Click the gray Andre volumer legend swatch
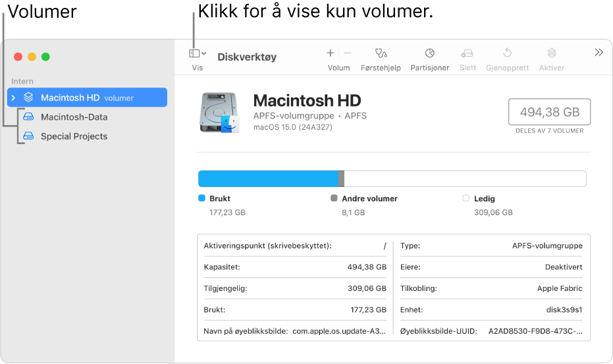This screenshot has width=613, height=364. [334, 198]
